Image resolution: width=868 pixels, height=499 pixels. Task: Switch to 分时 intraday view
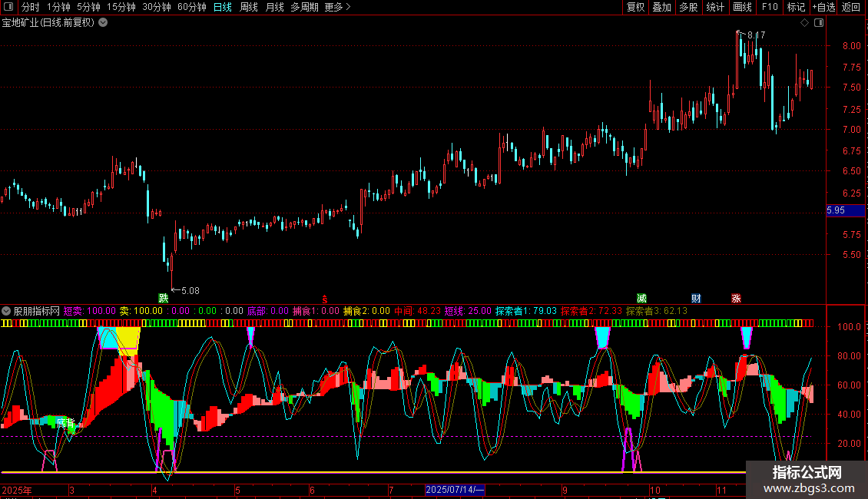tap(30, 7)
